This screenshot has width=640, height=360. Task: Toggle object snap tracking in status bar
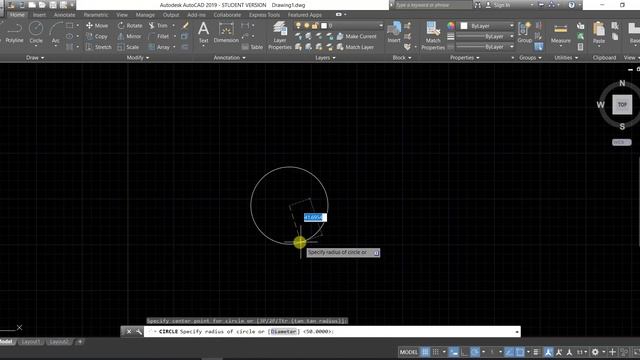[x=509, y=352]
